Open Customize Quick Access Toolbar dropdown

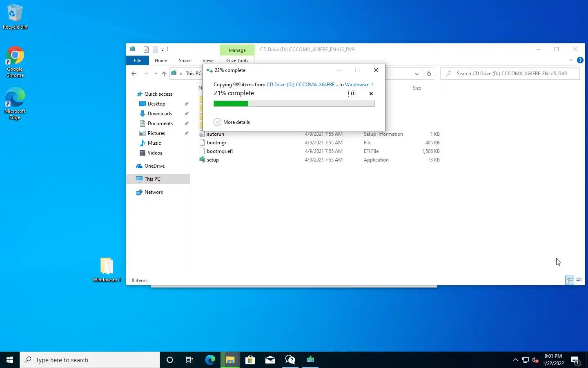click(163, 50)
